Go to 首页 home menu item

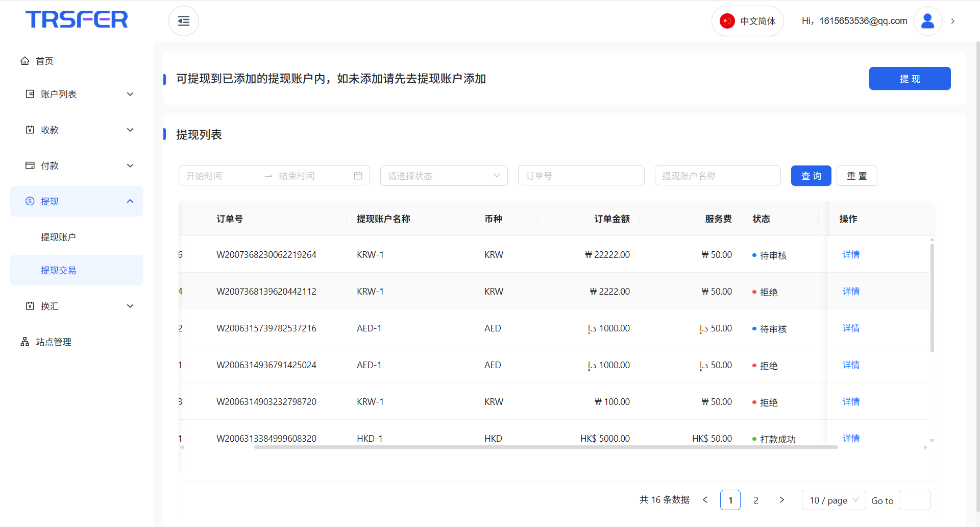click(x=44, y=61)
